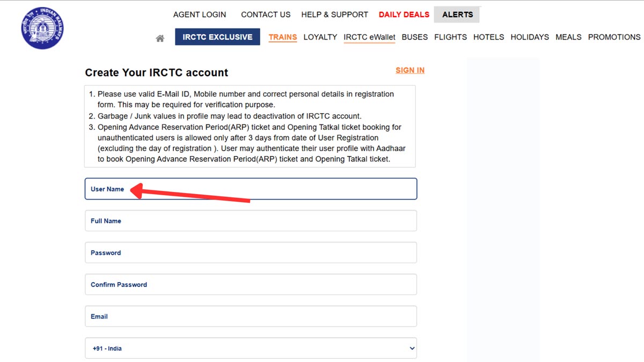
Task: Expand the country code dropdown showing +91 India
Action: pos(250,348)
